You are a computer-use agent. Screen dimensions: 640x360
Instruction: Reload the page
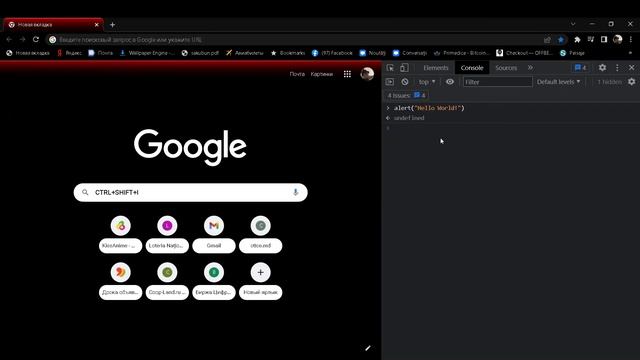click(x=36, y=40)
